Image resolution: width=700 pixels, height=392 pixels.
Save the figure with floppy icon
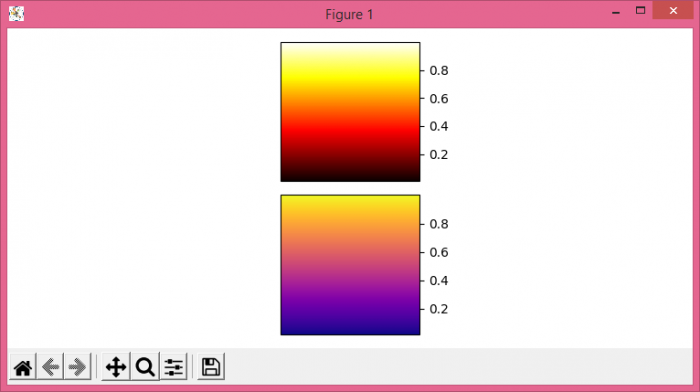point(211,367)
